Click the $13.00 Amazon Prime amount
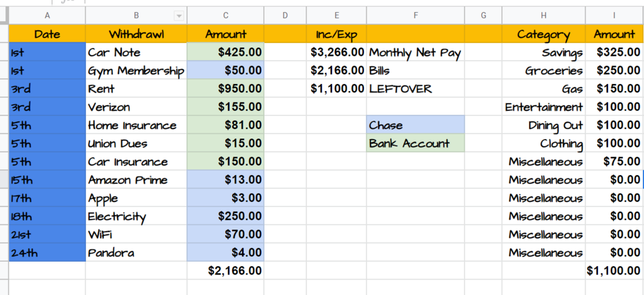 click(226, 180)
